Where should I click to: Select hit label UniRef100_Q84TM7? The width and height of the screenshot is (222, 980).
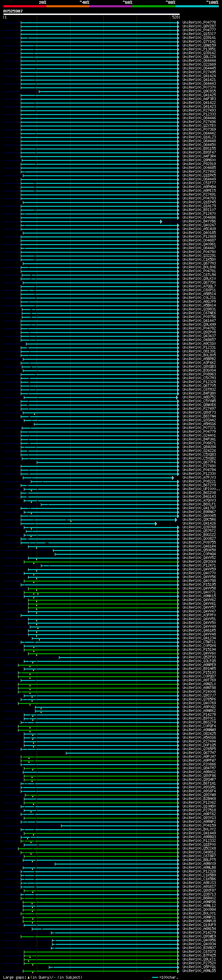[199, 768]
